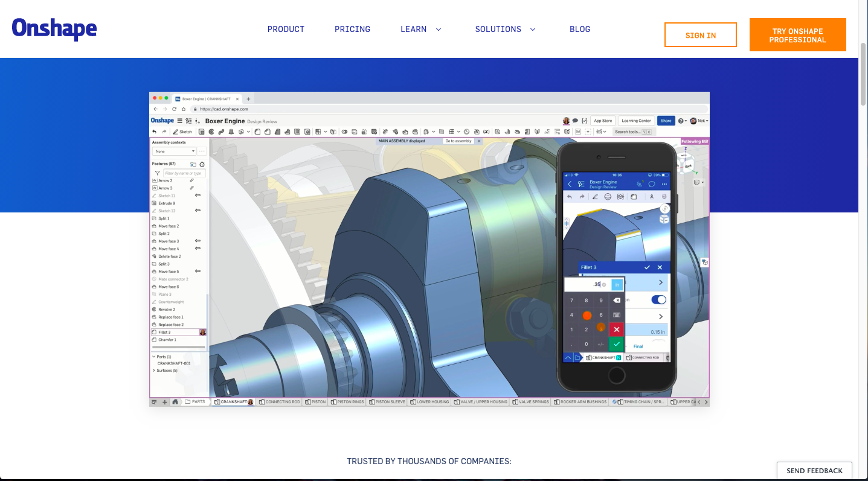The width and height of the screenshot is (868, 481).
Task: Switch to the CONNECTING ROD tab in desktop view
Action: pyautogui.click(x=280, y=402)
